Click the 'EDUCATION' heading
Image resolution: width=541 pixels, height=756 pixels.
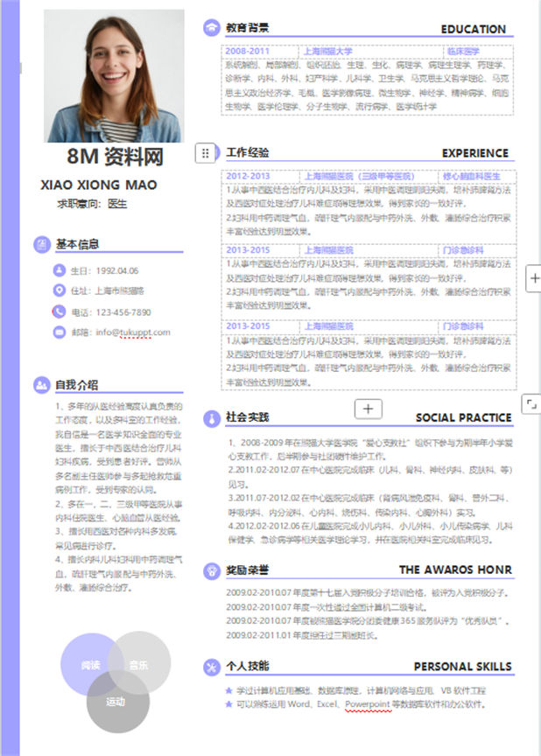[x=474, y=29]
